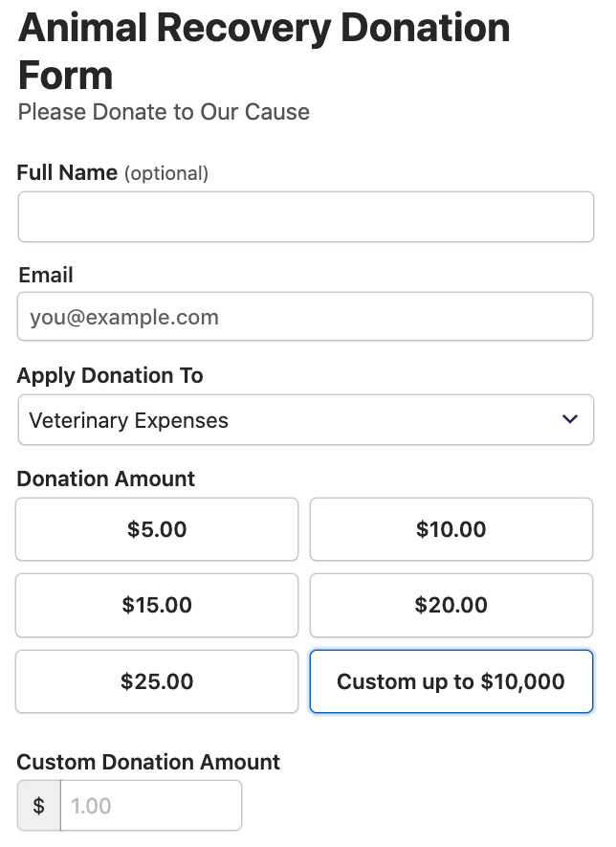Click the Custom Donation Amount input field
616x847 pixels.
(x=150, y=806)
